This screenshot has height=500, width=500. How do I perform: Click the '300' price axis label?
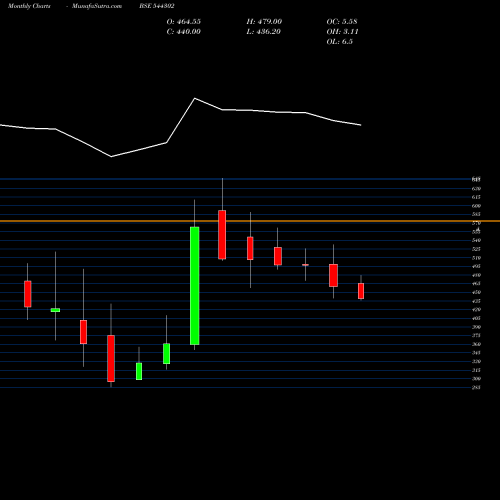[476, 379]
